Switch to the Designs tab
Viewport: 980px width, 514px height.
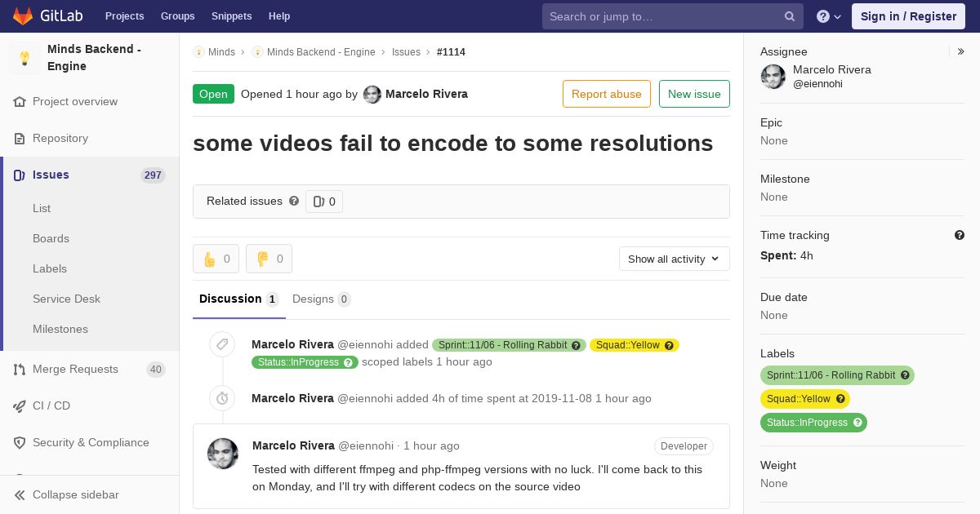pos(322,299)
